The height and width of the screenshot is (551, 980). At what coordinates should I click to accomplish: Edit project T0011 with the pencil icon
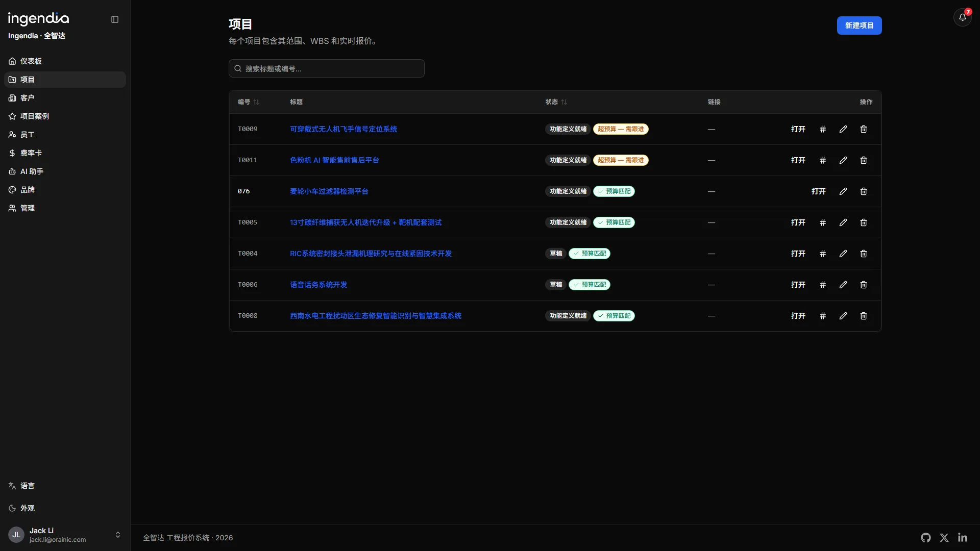(843, 160)
